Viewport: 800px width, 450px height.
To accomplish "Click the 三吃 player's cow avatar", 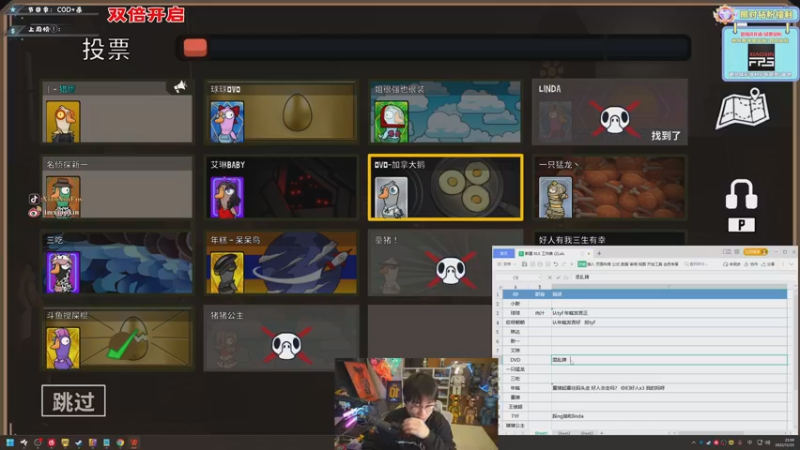I will [x=63, y=272].
